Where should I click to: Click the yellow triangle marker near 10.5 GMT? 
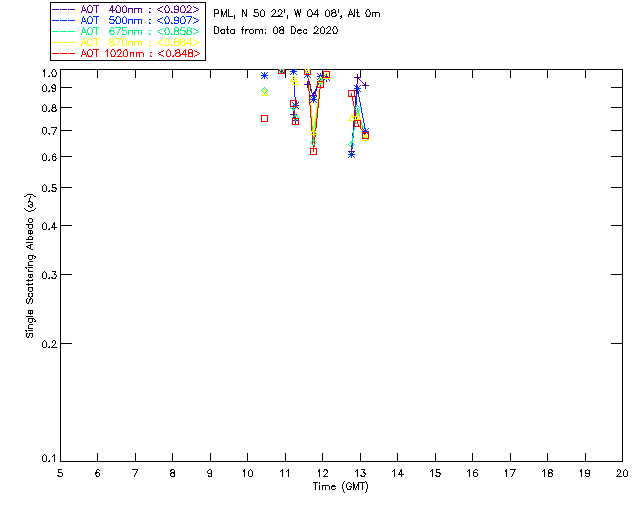pos(264,91)
